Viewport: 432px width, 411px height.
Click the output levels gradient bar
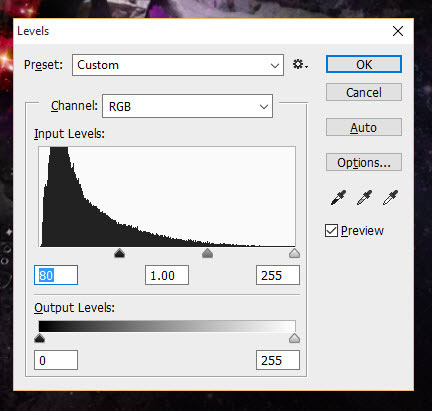pos(167,326)
